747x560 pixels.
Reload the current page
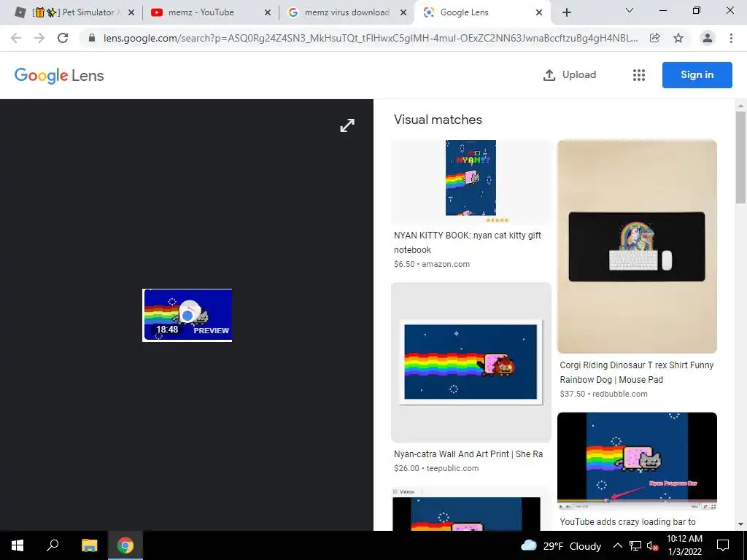(63, 38)
